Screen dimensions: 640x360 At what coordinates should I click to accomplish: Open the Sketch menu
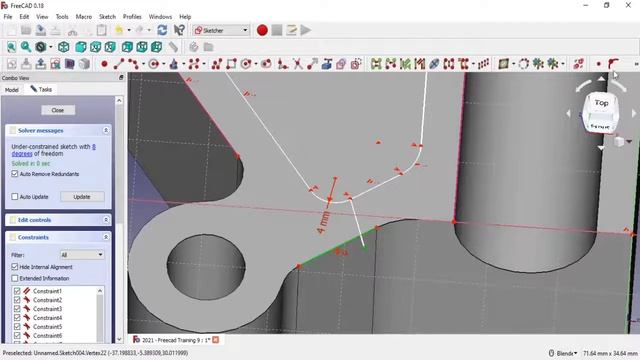(x=107, y=17)
